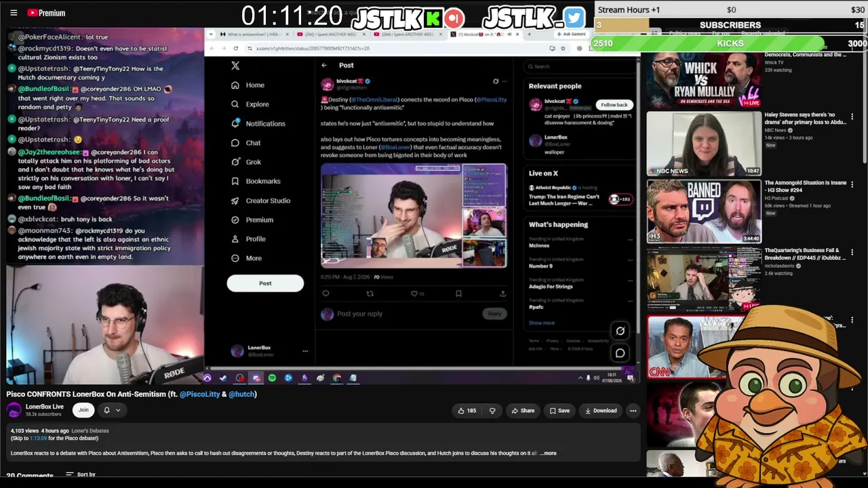Viewport: 868px width, 488px height.
Task: Download the LonerBox video
Action: [601, 411]
